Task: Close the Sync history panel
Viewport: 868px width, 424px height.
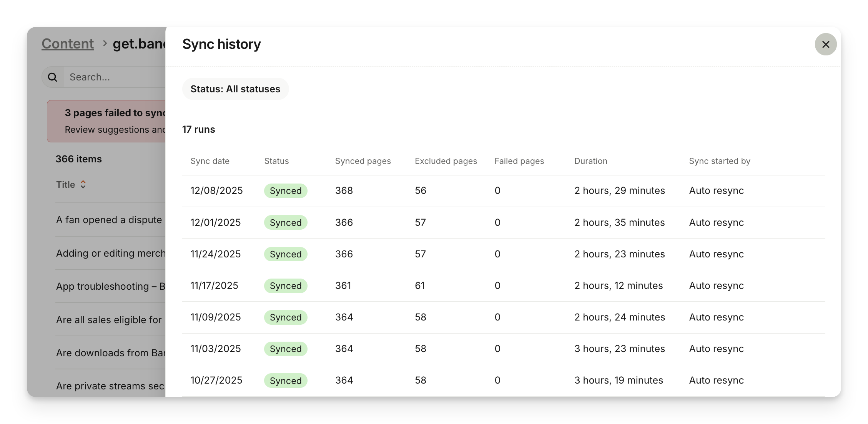Action: tap(825, 44)
